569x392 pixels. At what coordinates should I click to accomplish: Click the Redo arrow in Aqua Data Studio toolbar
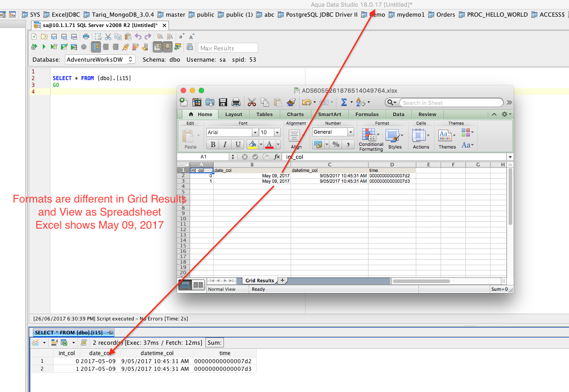(x=148, y=36)
